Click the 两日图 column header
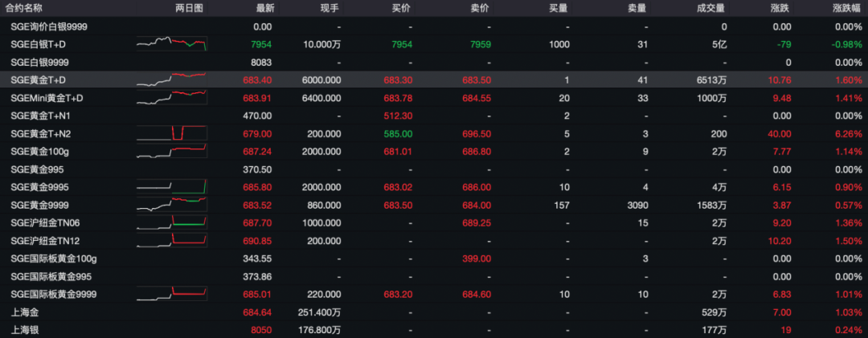This screenshot has width=868, height=338. click(x=189, y=8)
